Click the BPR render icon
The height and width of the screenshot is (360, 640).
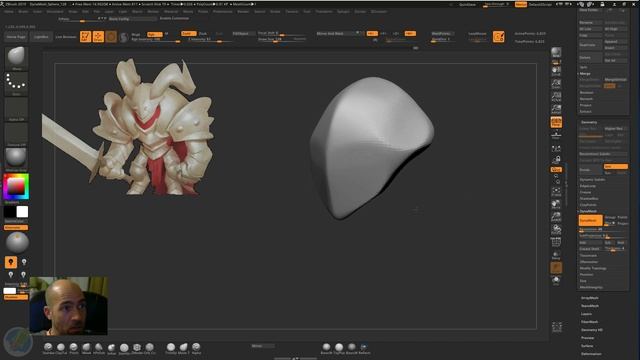pos(556,52)
